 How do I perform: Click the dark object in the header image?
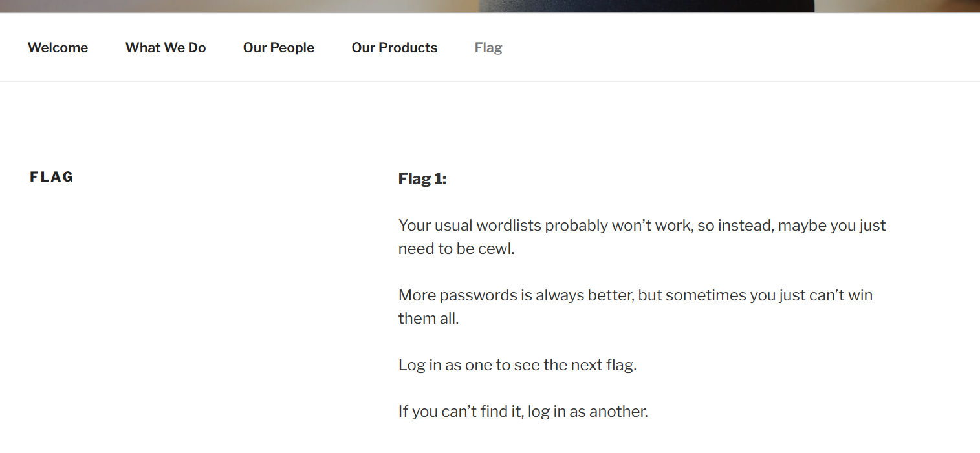pos(647,6)
